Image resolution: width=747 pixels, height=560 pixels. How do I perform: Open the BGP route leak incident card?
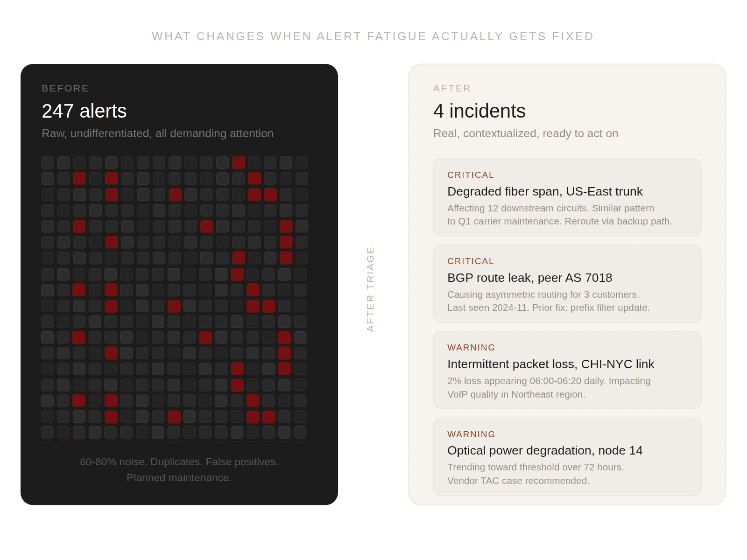(x=567, y=283)
